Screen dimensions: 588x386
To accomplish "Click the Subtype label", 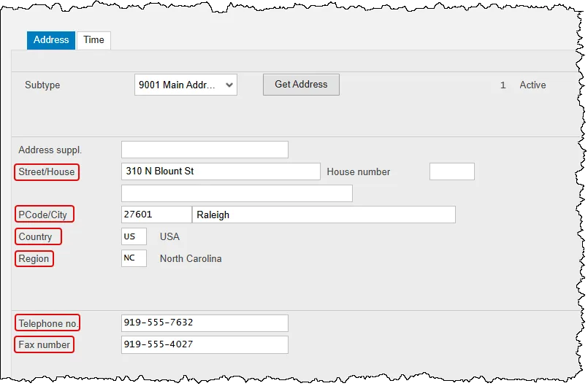I will 42,85.
